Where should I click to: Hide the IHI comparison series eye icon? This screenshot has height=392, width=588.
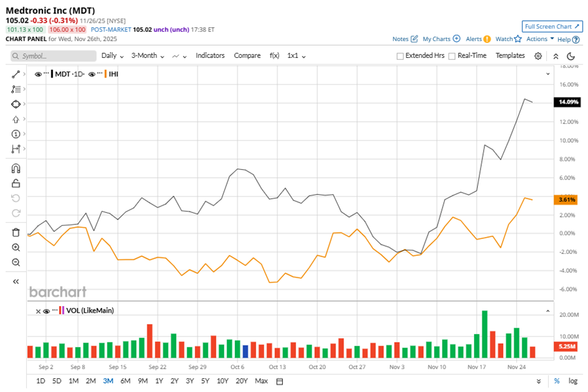[92, 74]
